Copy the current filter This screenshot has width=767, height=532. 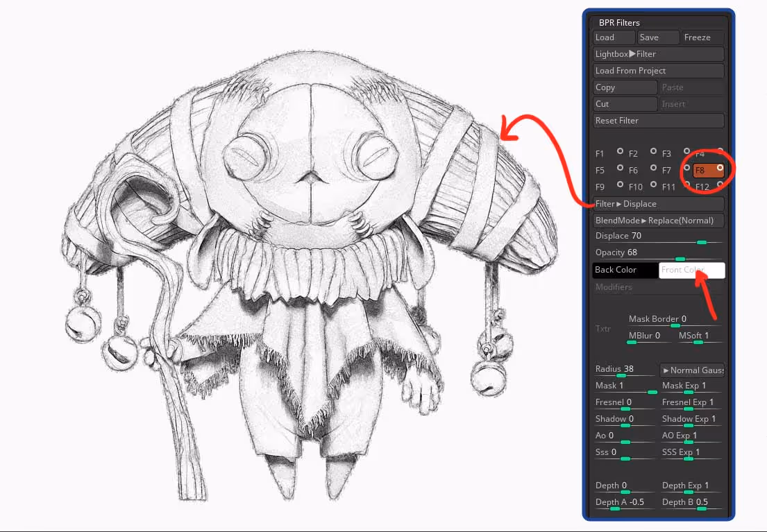pyautogui.click(x=625, y=87)
